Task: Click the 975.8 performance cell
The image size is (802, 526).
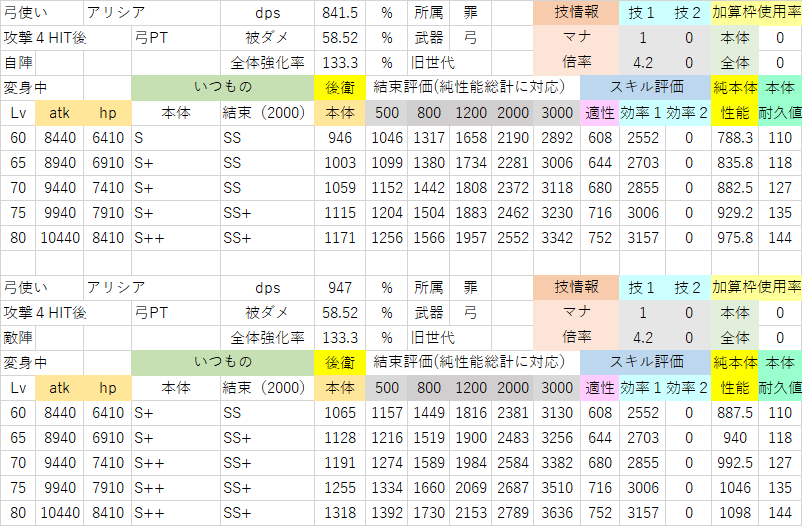Action: click(734, 238)
